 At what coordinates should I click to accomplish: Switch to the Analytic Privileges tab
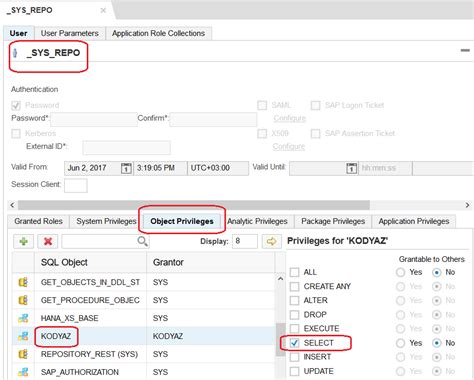(257, 221)
